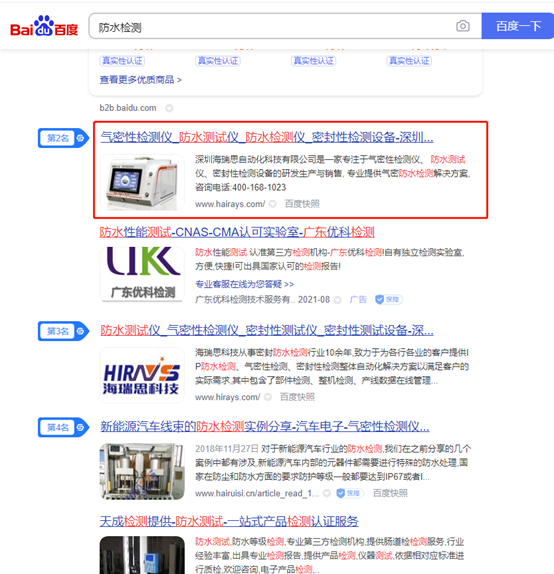Expand dropdown beside 2021-08 date
554x574 pixels.
pyautogui.click(x=338, y=300)
